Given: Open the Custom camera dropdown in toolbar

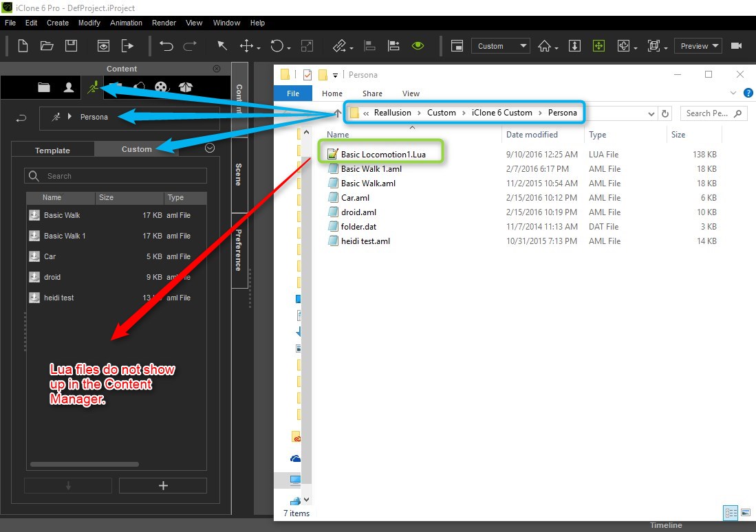Looking at the screenshot, I should coord(500,45).
